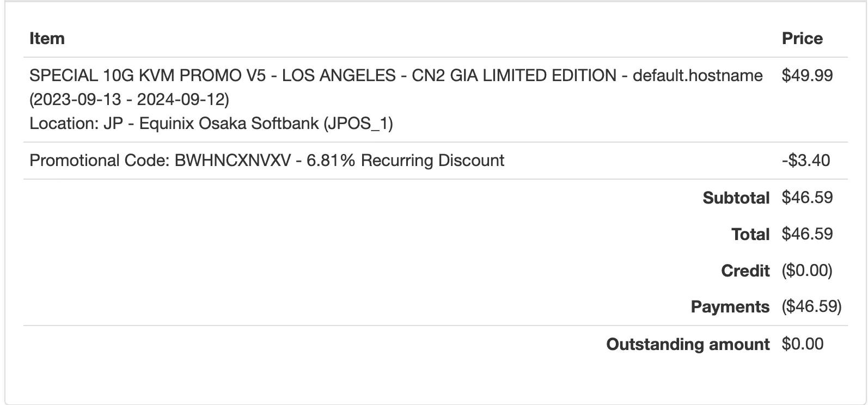Click the Equinix Osaka Softbank location line
The width and height of the screenshot is (868, 405).
pos(211,124)
